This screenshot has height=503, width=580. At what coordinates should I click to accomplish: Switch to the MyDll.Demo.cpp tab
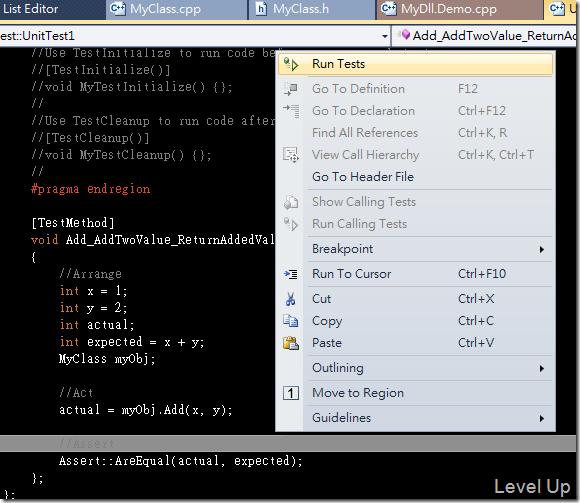point(459,9)
